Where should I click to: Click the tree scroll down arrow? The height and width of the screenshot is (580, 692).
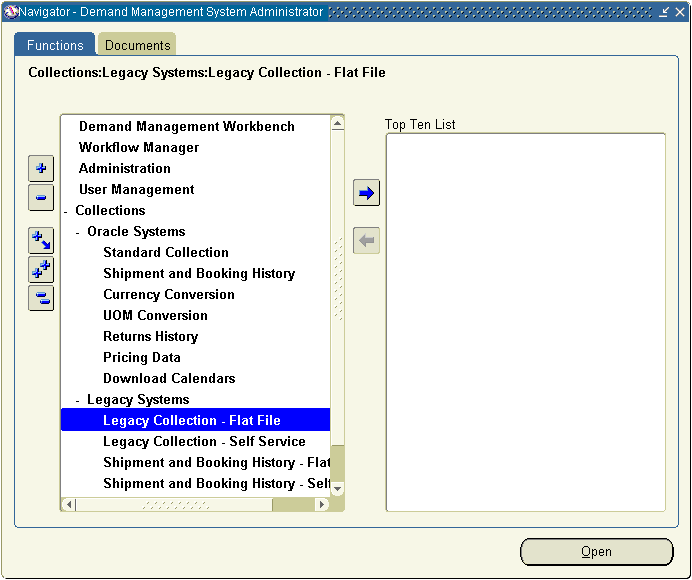pos(338,489)
